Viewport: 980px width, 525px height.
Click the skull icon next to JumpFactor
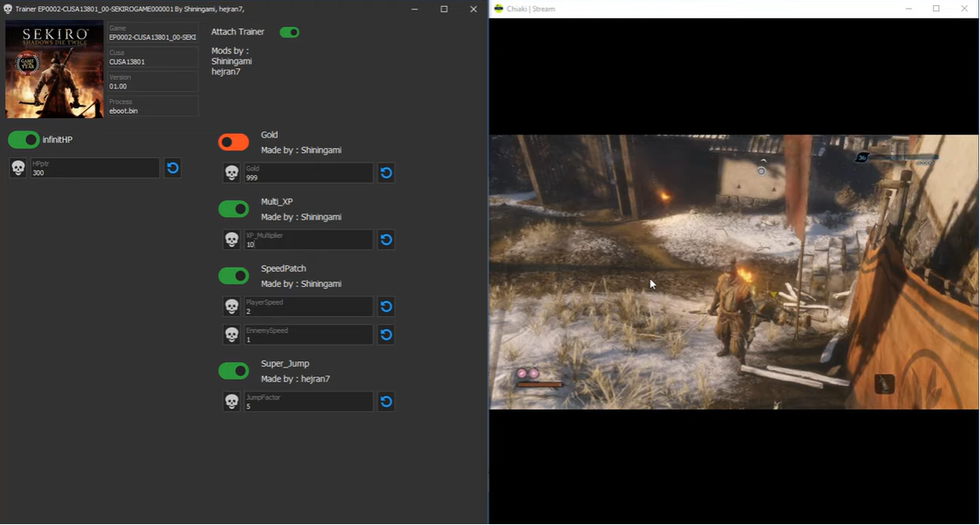click(x=232, y=402)
